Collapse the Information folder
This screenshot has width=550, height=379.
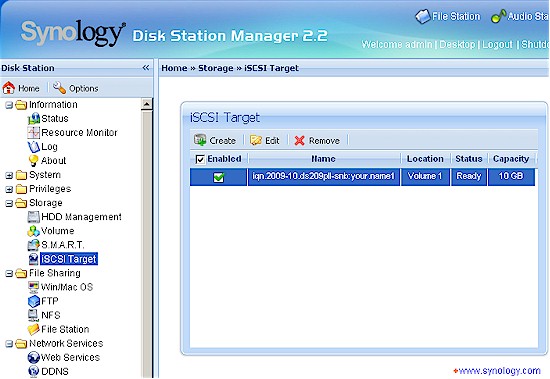click(x=9, y=105)
